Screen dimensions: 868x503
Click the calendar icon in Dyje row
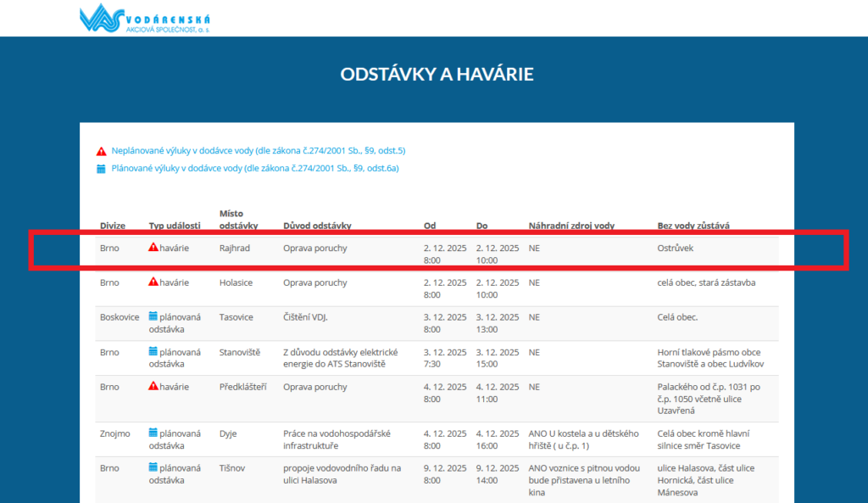[153, 433]
